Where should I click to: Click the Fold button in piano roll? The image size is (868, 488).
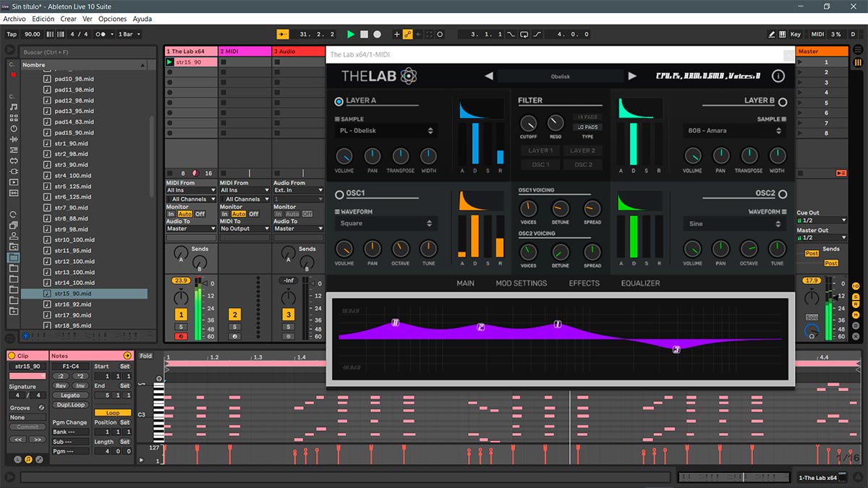coord(146,356)
